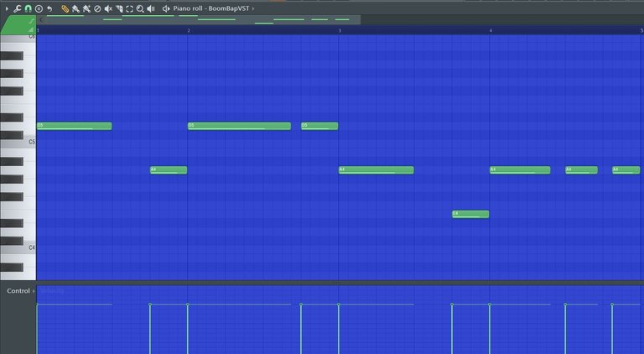
Task: Jump to bar 3 on the timeline ruler
Action: [x=340, y=30]
